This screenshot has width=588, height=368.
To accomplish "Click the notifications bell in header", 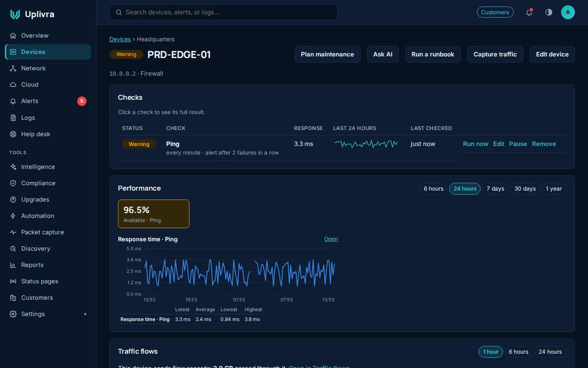I will click(529, 12).
